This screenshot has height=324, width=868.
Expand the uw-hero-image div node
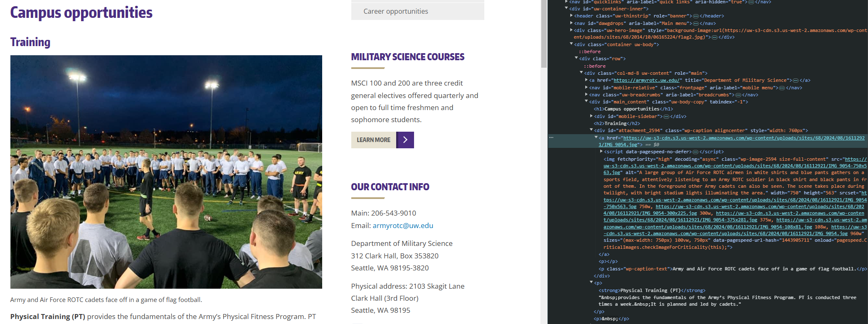coord(571,30)
